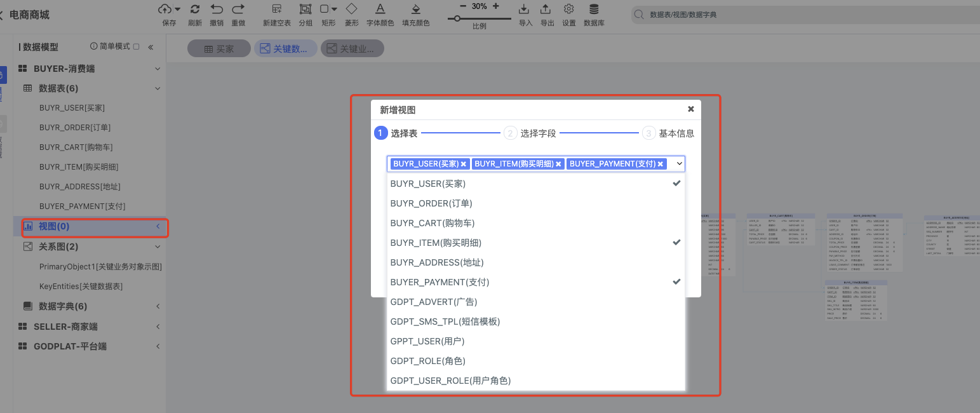Open the BUYR_CART[购物车] table in sidebar

[x=76, y=147]
